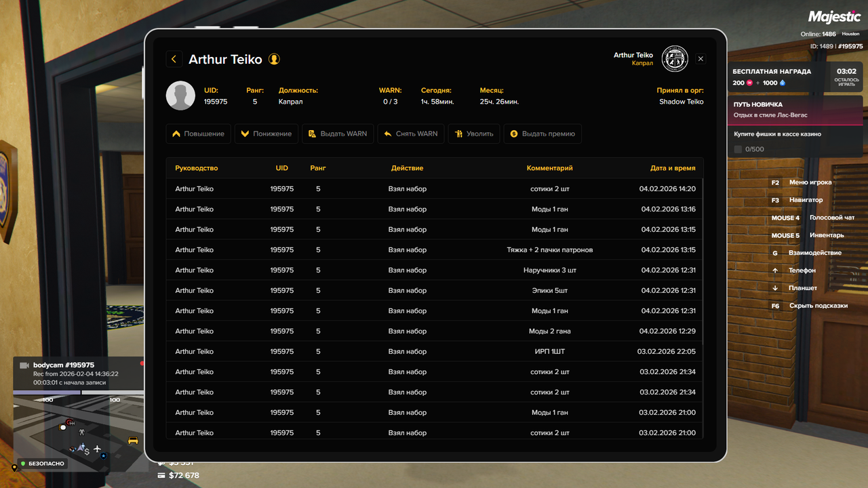Select the log row dated 04.02.2026 14:20

click(435, 188)
